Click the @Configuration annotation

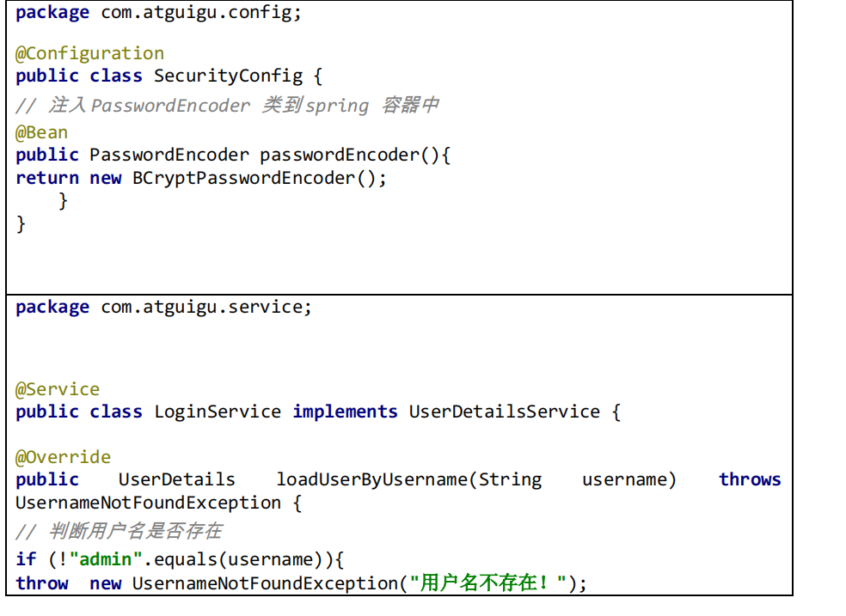coord(89,52)
